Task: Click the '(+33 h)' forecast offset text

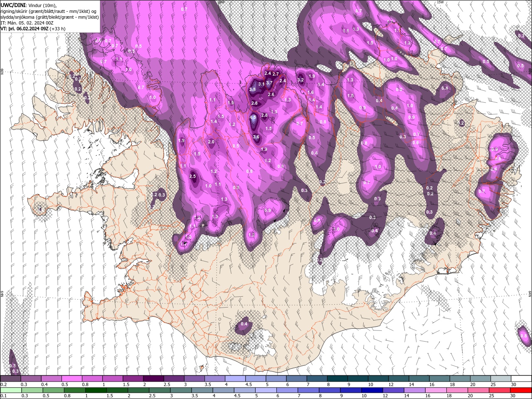Action: 58,29
